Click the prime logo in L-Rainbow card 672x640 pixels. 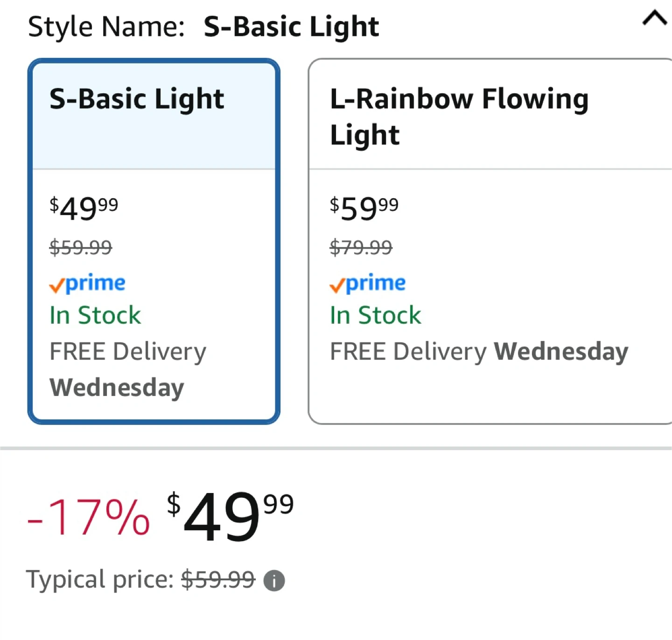(x=367, y=283)
